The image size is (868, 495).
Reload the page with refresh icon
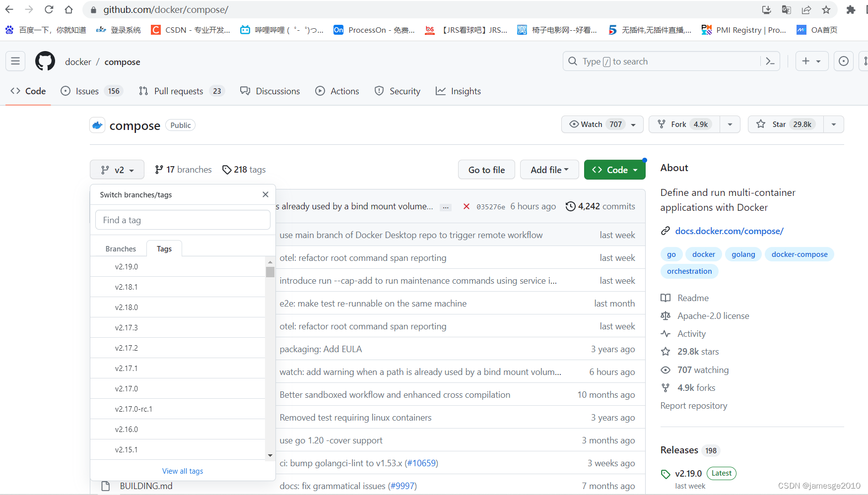point(49,9)
